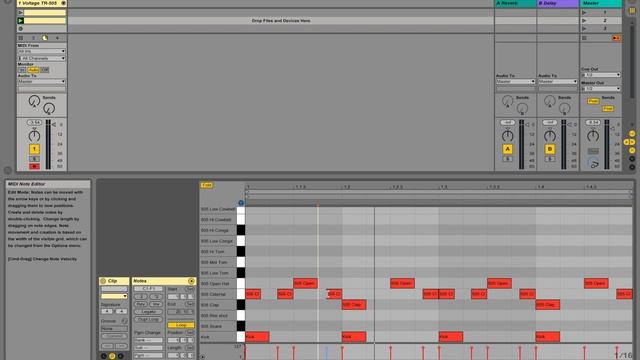Click the Stop clip button on track 1
This screenshot has width=640, height=360.
pyautogui.click(x=20, y=29)
